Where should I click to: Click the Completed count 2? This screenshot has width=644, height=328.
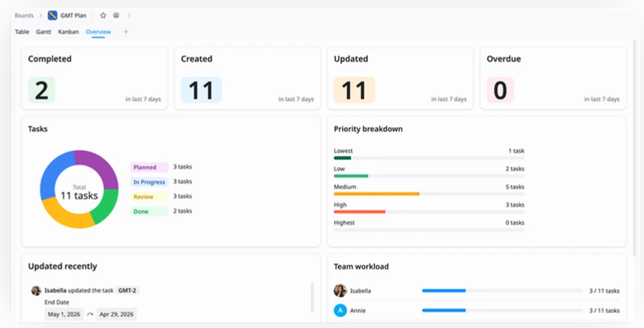coord(42,90)
